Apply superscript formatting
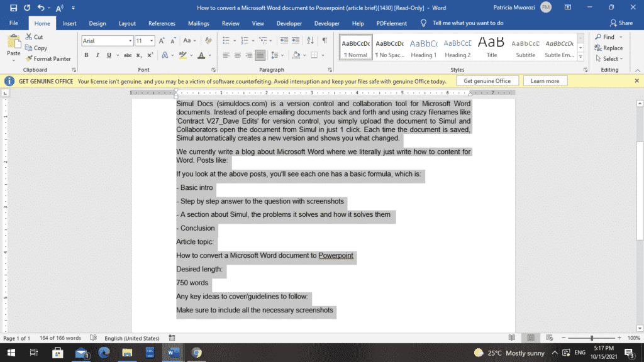The height and width of the screenshot is (362, 644). 150,55
